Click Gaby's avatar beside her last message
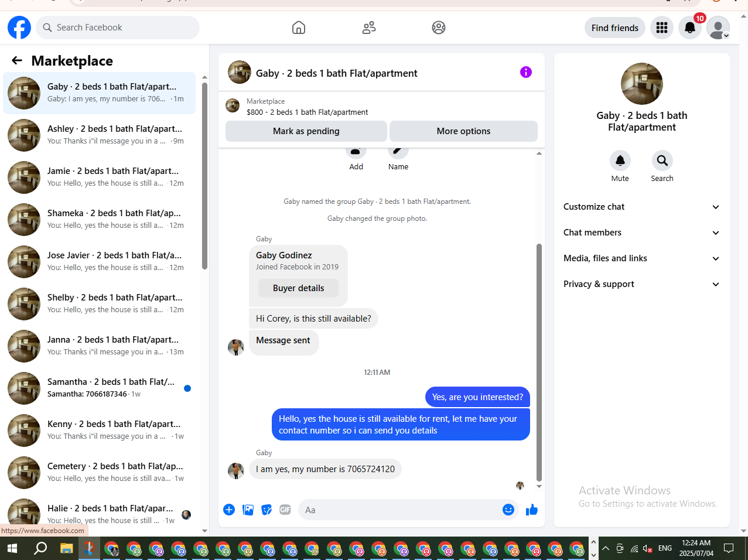Viewport: 748px width, 560px height. [x=235, y=470]
